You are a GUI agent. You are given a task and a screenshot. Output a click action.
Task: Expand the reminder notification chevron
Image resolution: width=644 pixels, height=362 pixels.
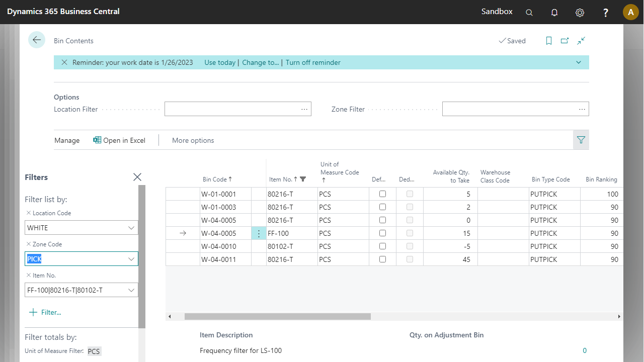tap(579, 62)
